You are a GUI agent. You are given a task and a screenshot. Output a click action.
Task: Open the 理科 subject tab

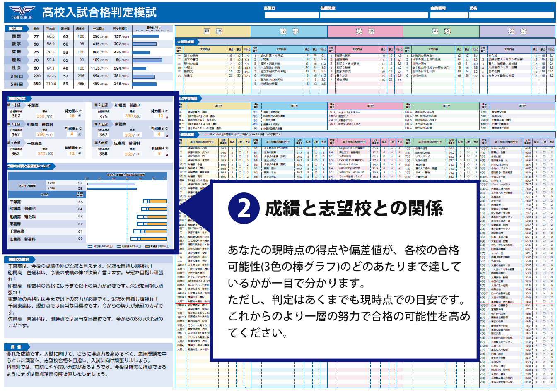(441, 31)
